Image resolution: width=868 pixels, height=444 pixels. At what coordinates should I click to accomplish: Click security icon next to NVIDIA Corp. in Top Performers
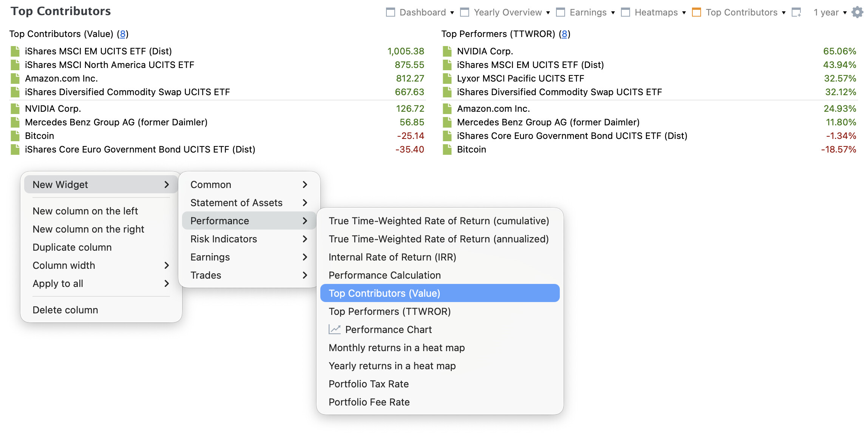[x=447, y=51]
